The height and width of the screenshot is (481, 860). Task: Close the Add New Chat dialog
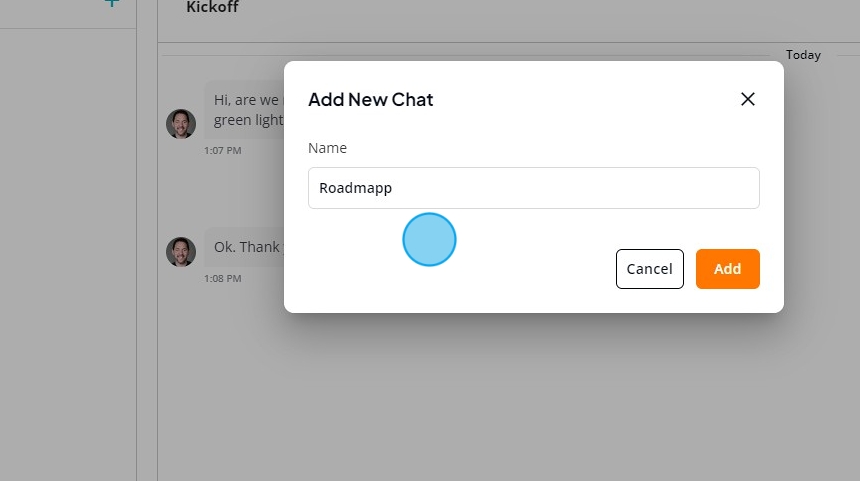point(748,99)
